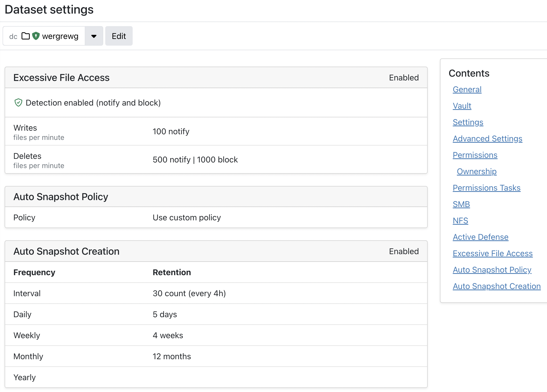Screen dimensions: 547x392
Task: Navigate to Advanced Settings link
Action: tap(487, 139)
